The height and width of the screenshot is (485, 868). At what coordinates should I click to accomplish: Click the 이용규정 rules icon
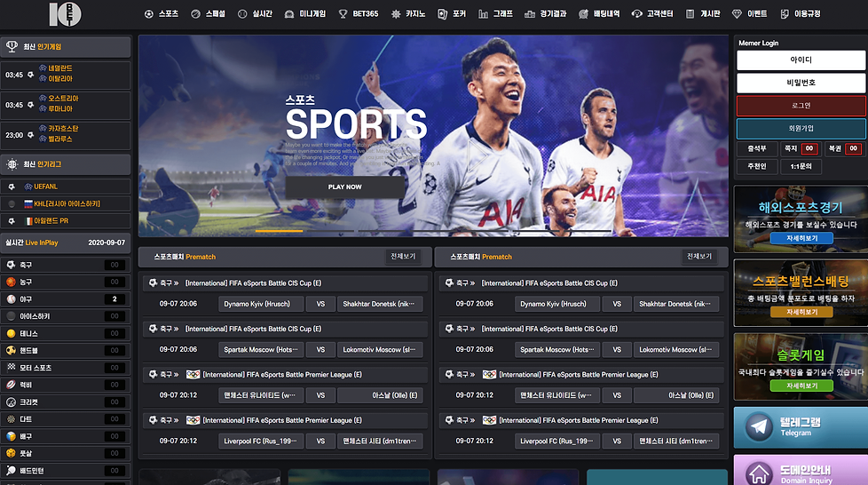pos(785,14)
